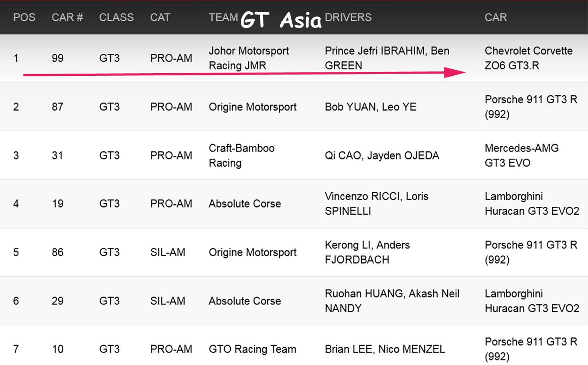Click Mercedes-AMG GT3 EVO car cell
The height and width of the screenshot is (365, 588).
click(x=521, y=155)
